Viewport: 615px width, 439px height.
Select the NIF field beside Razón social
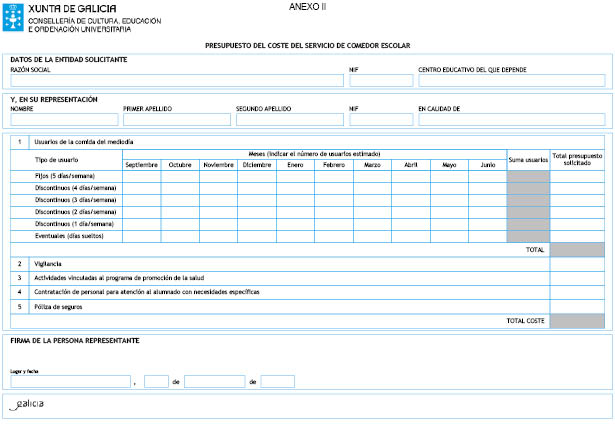380,81
